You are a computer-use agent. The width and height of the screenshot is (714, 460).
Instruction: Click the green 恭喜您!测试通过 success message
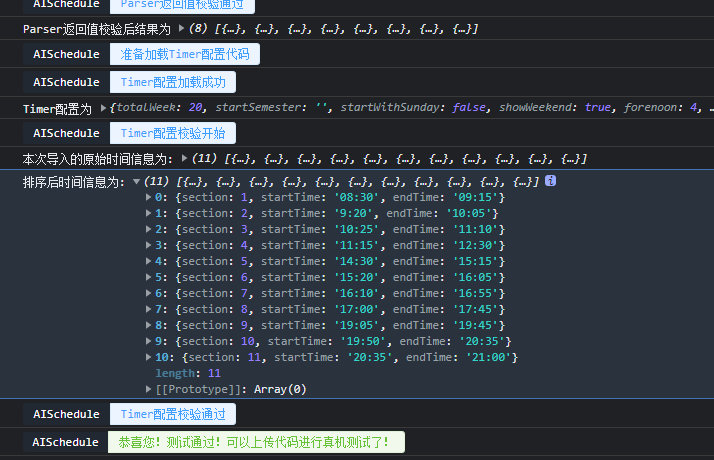pos(256,442)
